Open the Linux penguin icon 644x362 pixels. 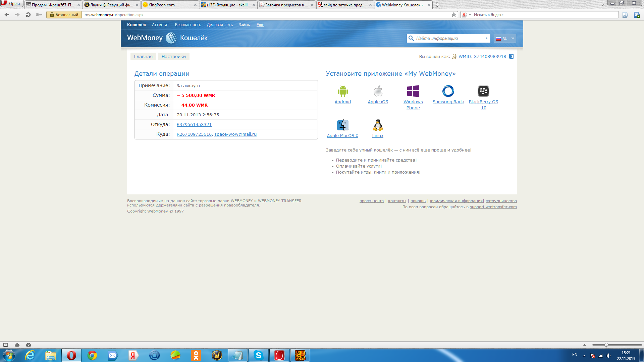[x=378, y=125]
